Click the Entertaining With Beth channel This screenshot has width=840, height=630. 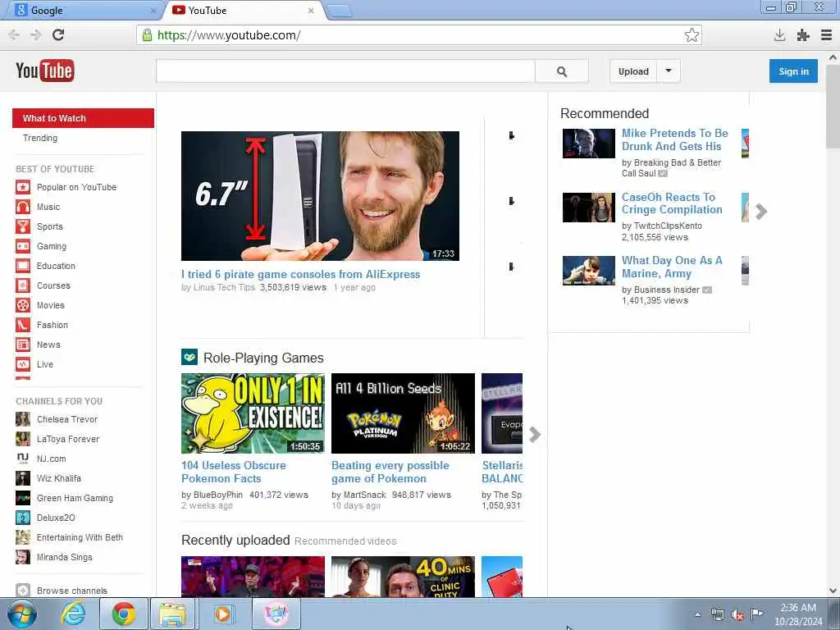pos(80,537)
